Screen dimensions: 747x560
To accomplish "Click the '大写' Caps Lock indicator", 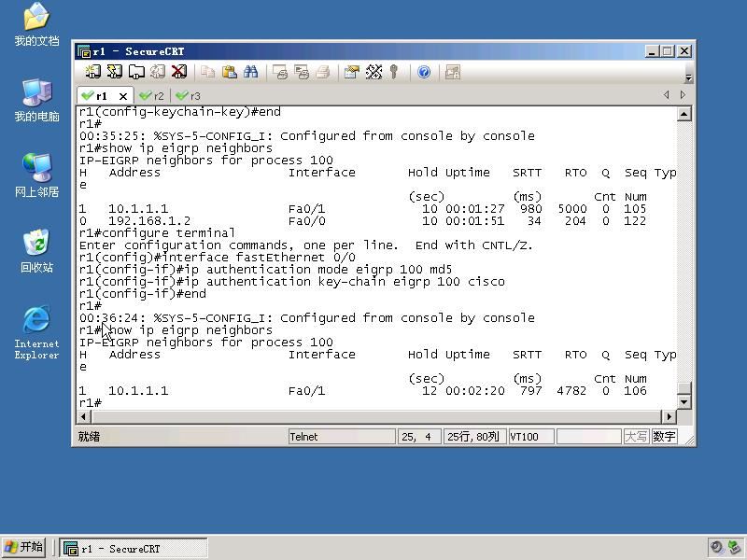I will 636,437.
